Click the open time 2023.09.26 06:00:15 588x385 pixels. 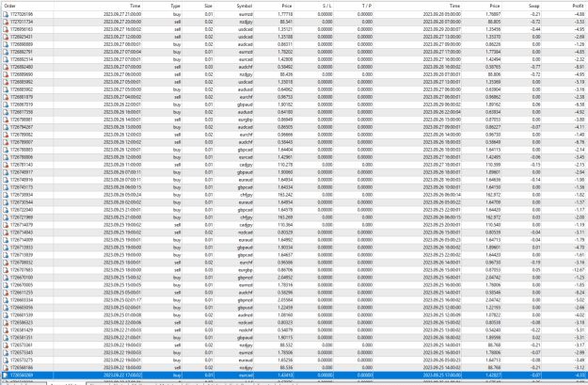click(122, 187)
